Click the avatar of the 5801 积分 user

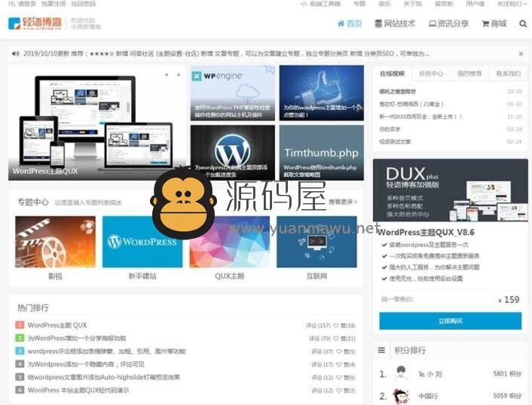pos(402,373)
